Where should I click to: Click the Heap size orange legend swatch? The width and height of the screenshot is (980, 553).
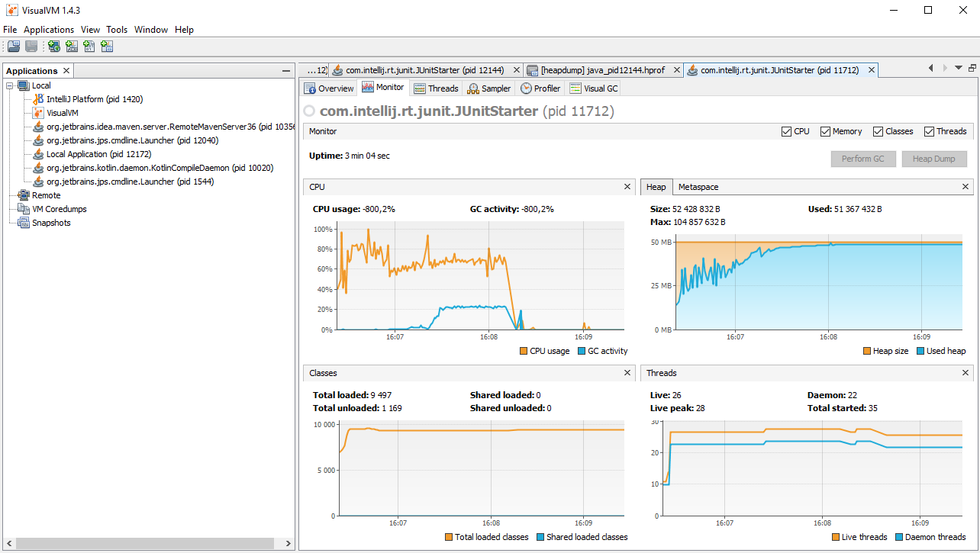pyautogui.click(x=867, y=351)
